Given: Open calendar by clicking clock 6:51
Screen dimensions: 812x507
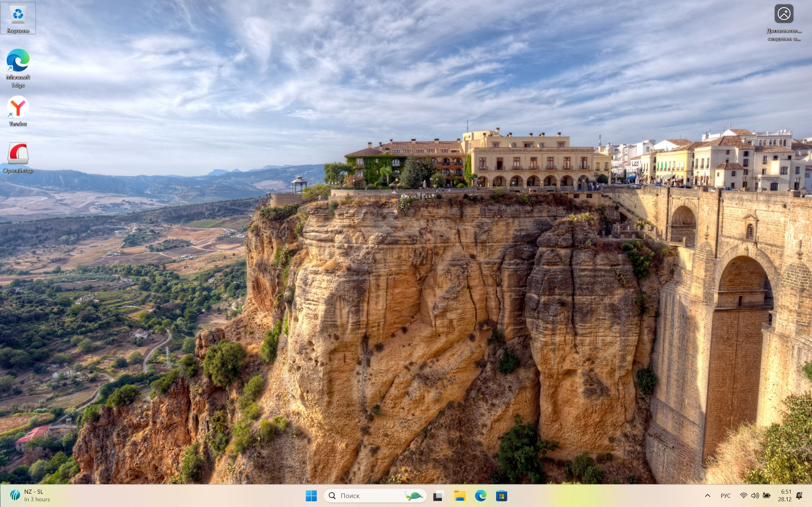Looking at the screenshot, I should point(785,496).
